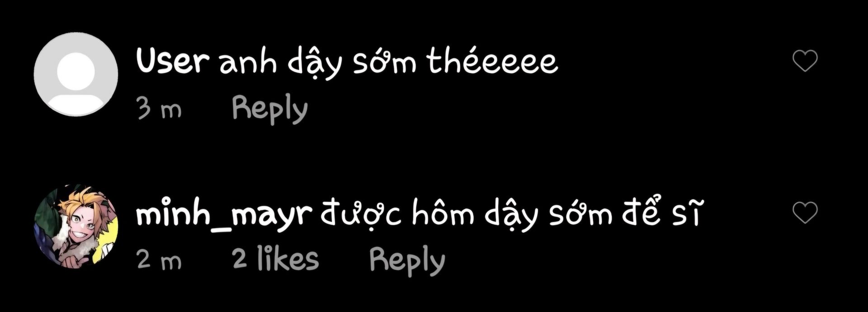This screenshot has height=312, width=868.
Task: Tap the blond character avatar thumbnail
Action: [x=76, y=226]
